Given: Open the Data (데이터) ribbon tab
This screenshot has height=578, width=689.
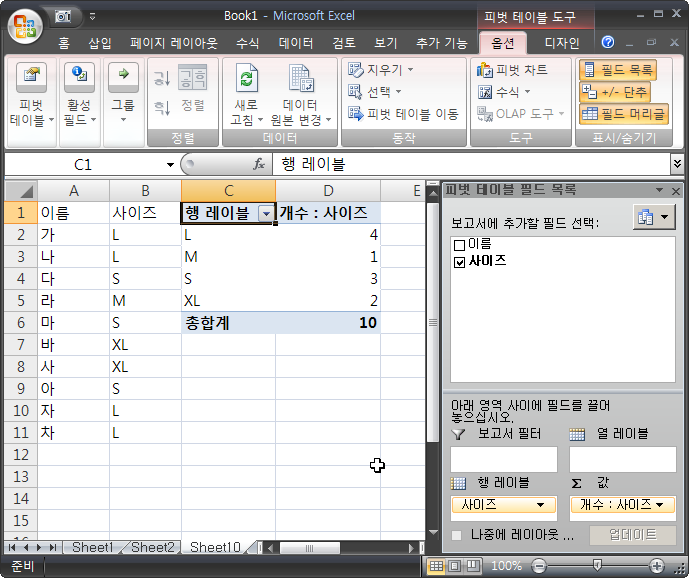Looking at the screenshot, I should 296,43.
